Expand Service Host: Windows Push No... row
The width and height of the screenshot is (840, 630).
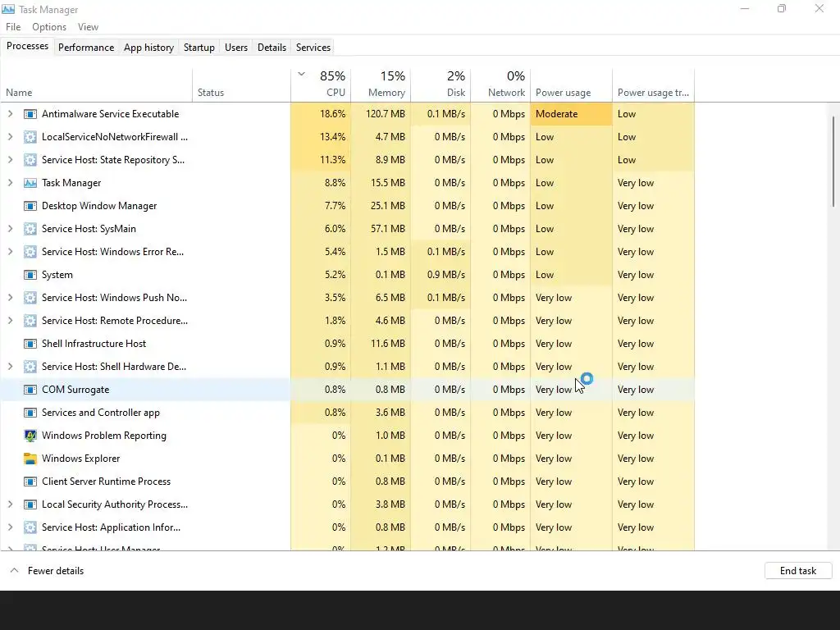tap(10, 297)
